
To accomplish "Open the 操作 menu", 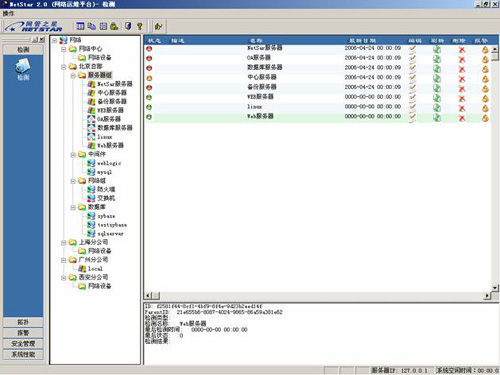I will click(x=8, y=13).
